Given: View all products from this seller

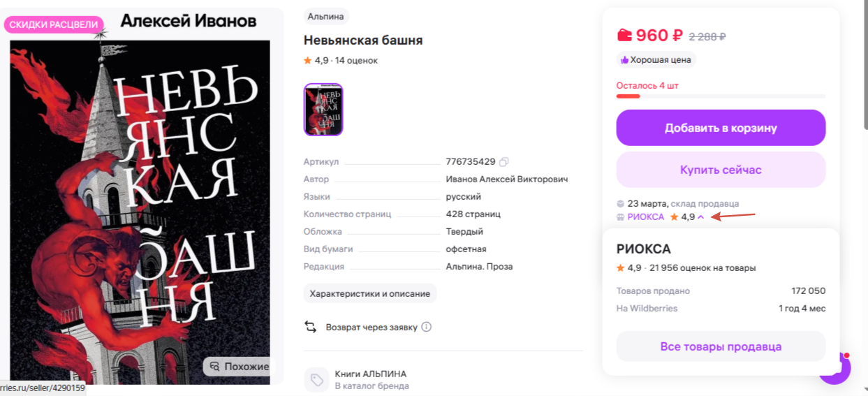Looking at the screenshot, I should click(x=721, y=346).
